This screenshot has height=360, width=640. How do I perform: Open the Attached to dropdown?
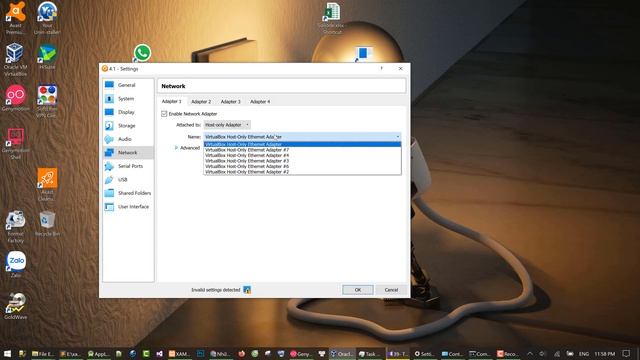tap(227, 125)
